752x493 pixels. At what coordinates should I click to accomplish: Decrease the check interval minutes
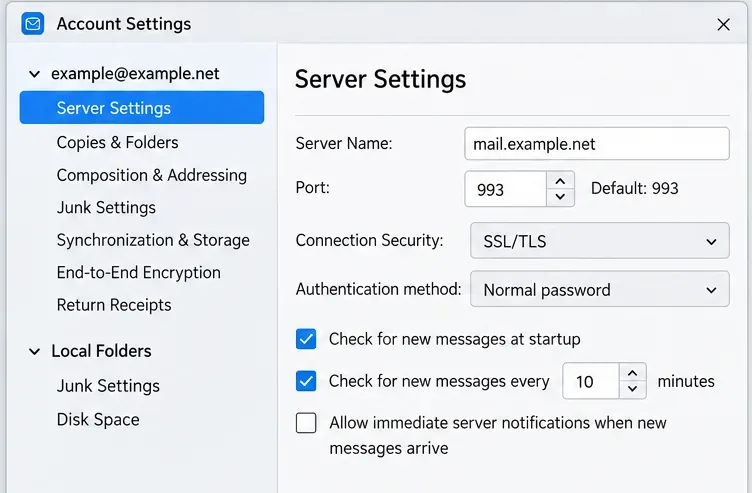point(633,389)
